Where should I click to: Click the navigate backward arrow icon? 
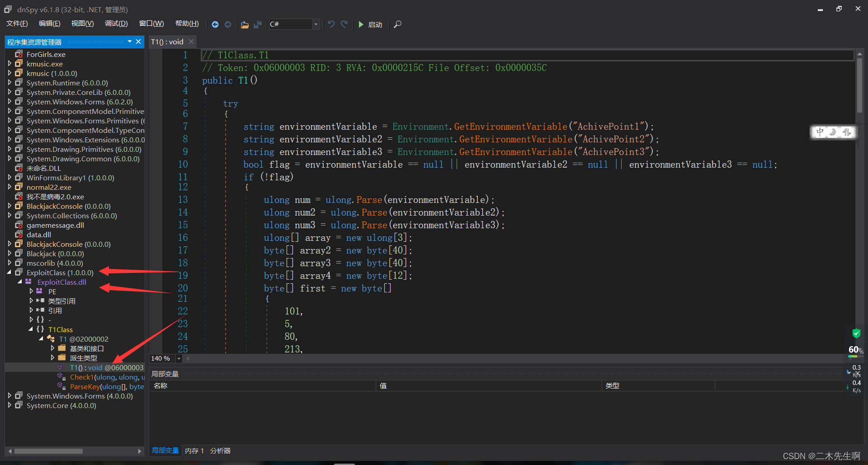coord(215,24)
